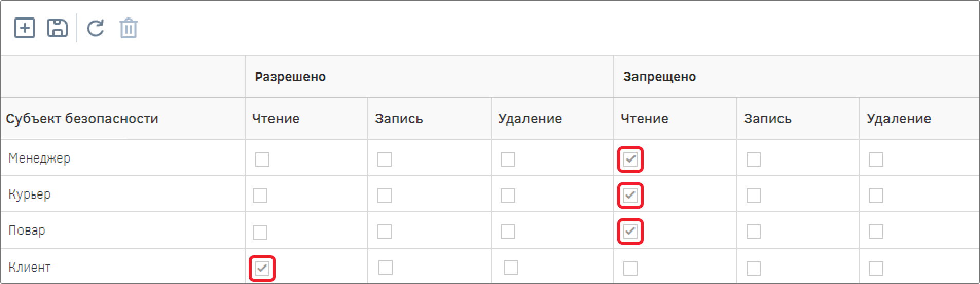Uncheck denied Чтение for Менеджер
Image resolution: width=980 pixels, height=284 pixels.
630,159
